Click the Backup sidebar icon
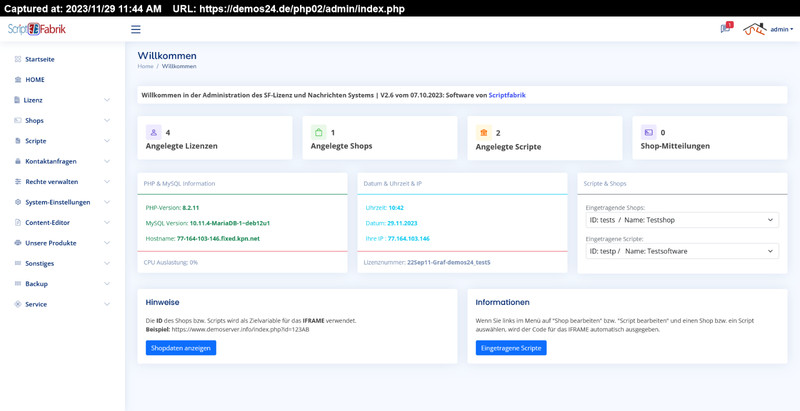This screenshot has width=800, height=411. click(18, 284)
